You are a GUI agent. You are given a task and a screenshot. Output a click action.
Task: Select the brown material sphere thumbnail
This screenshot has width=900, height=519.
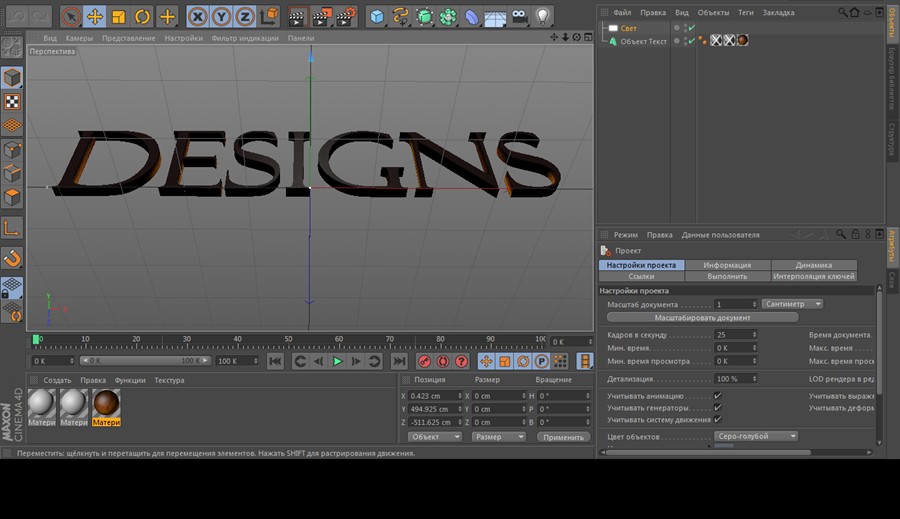(106, 403)
